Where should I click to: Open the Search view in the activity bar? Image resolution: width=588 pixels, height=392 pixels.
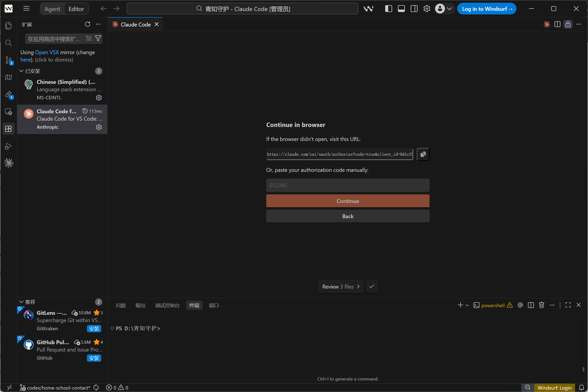[9, 43]
